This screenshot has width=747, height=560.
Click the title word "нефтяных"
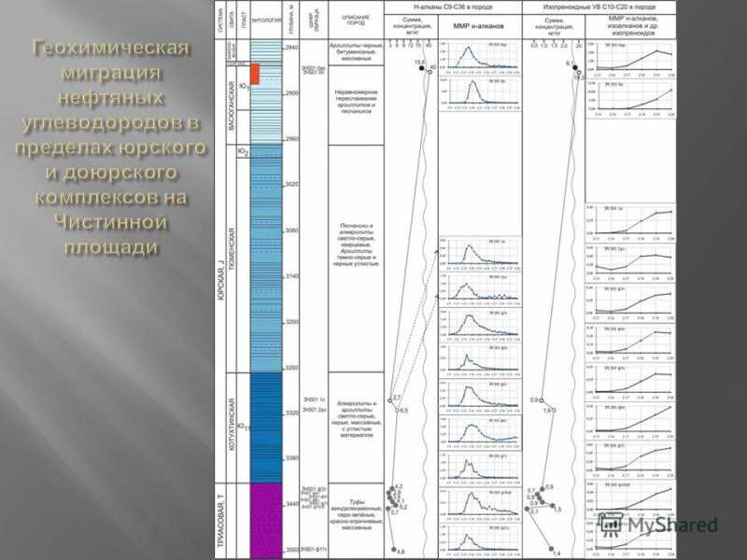(110, 98)
